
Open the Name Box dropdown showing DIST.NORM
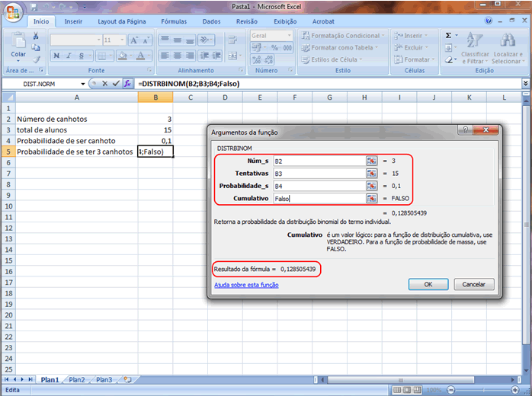[83, 83]
